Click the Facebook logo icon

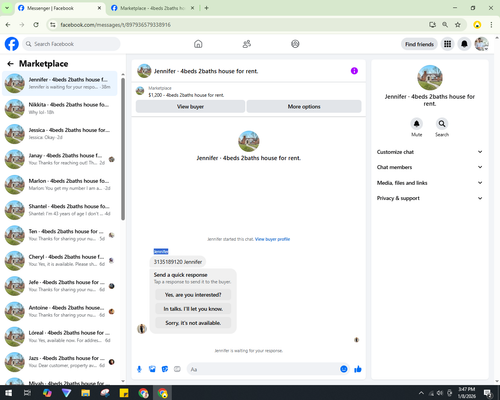coord(12,44)
